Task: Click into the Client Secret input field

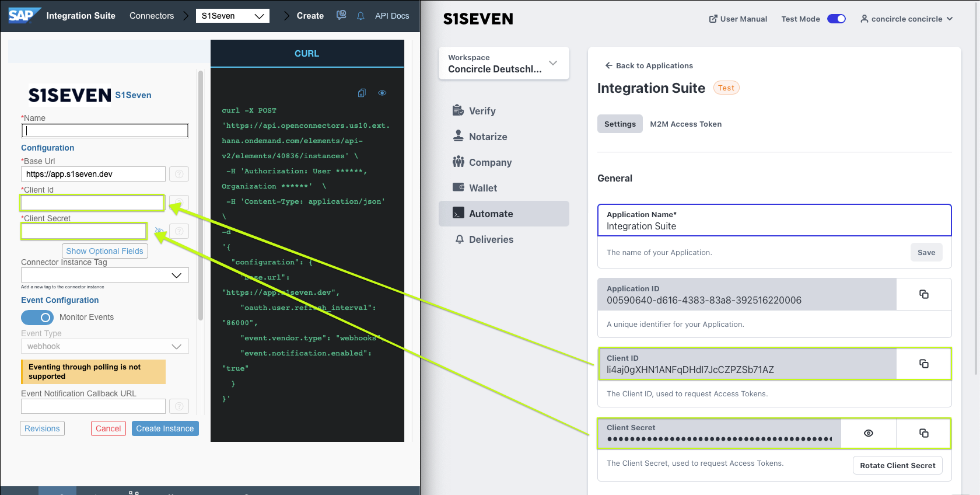Action: tap(84, 231)
